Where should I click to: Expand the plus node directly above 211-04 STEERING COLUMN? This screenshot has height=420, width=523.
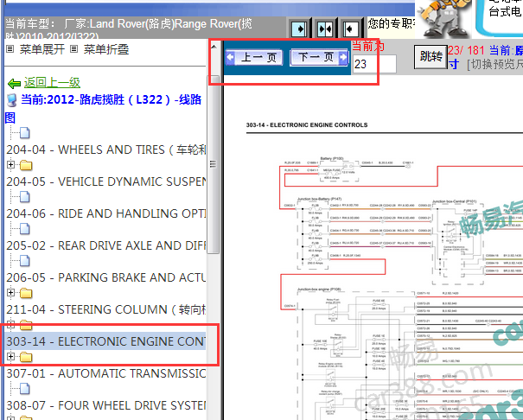[x=10, y=293]
